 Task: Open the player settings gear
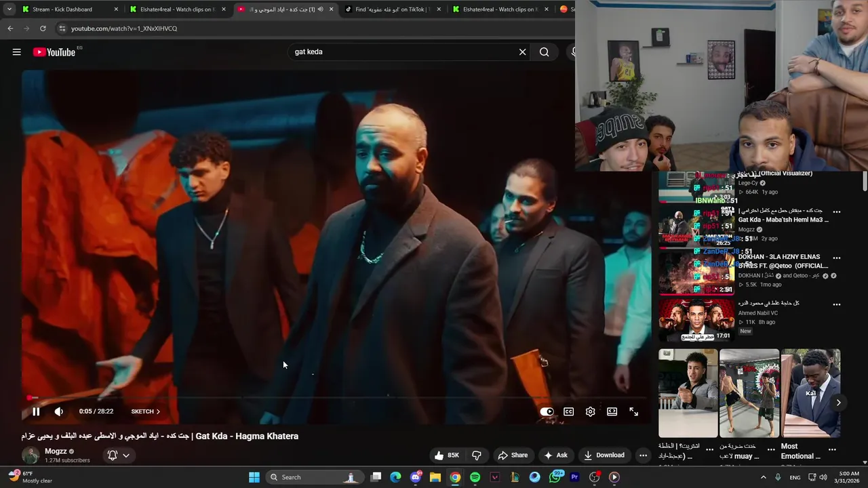[591, 411]
